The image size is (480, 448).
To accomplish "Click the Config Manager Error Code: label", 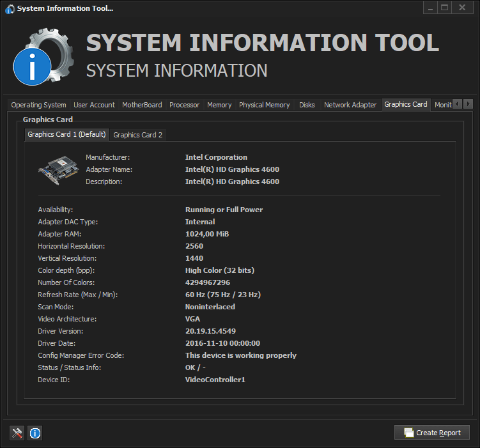I will pyautogui.click(x=81, y=355).
